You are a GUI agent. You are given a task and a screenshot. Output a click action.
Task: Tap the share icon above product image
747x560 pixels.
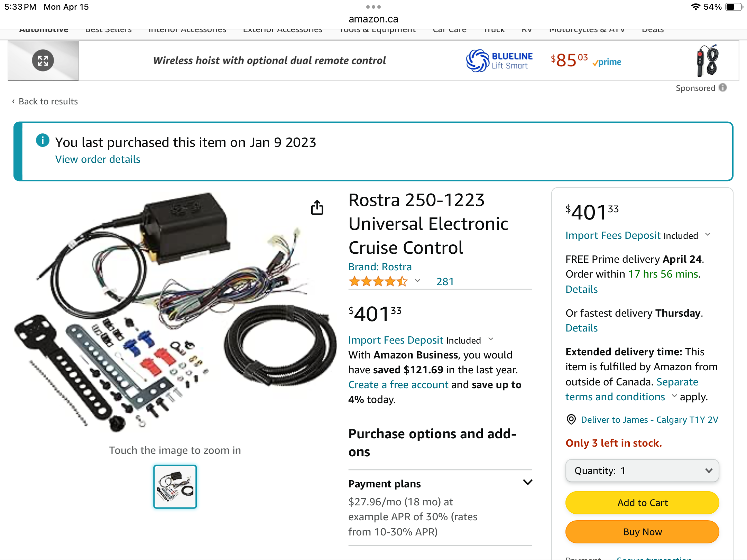point(317,207)
